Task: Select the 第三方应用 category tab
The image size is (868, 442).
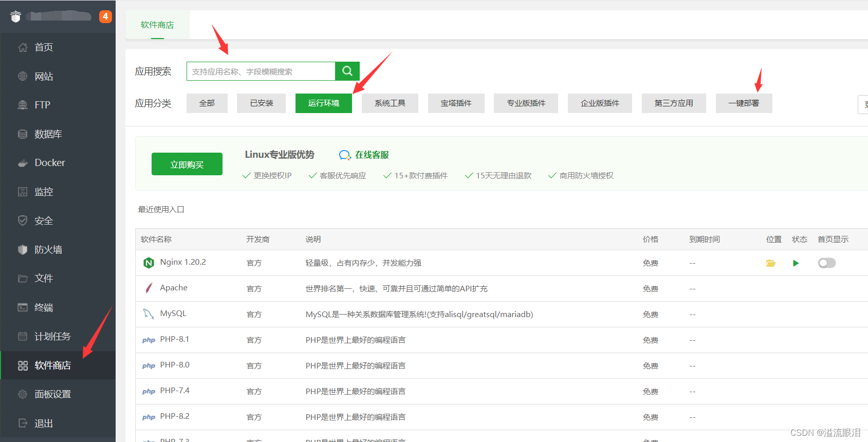Action: (x=674, y=103)
